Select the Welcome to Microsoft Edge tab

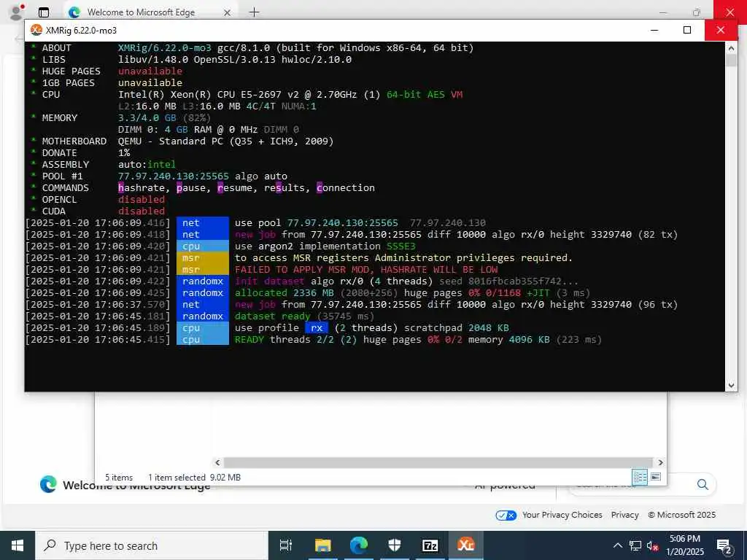(150, 12)
